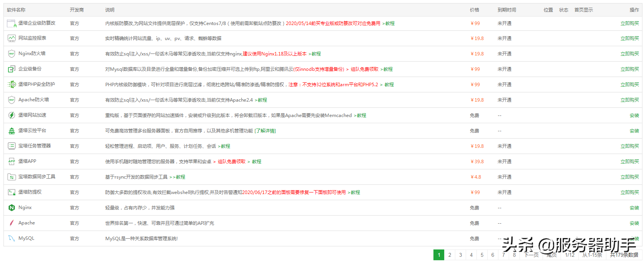Install 堡塔网站加速 via 安装 link

coord(634,115)
